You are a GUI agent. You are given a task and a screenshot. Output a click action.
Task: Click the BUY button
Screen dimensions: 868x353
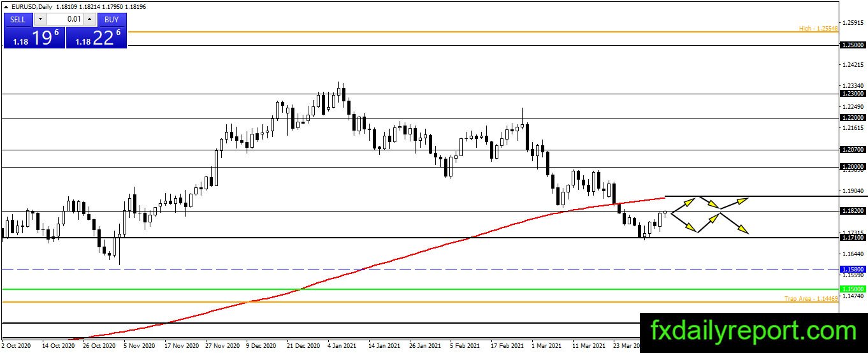pos(112,19)
